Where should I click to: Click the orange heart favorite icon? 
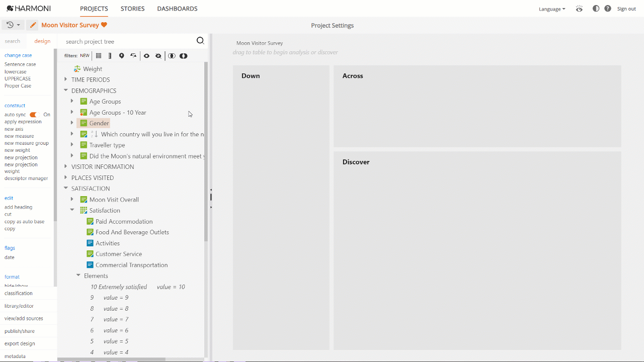tap(104, 25)
